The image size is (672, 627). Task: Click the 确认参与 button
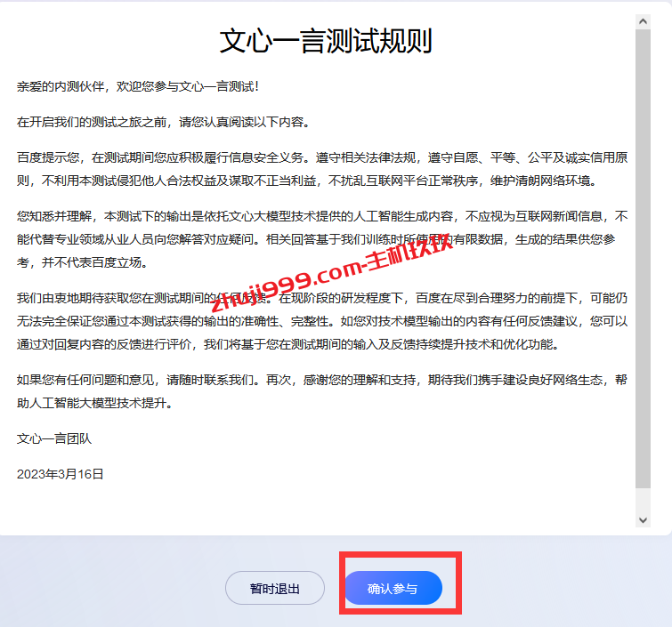coord(393,588)
